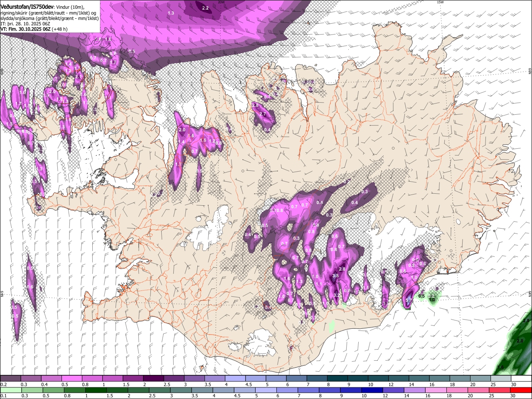Choose the 14 swatch in upper legend row
The height and width of the screenshot is (399, 532).
coord(419,379)
